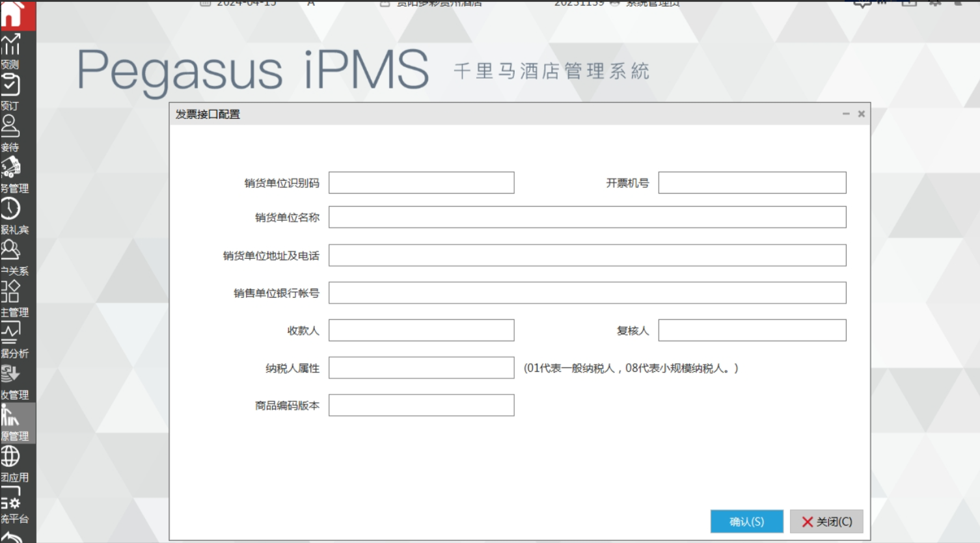
Task: Click the 销售单位银行帐号 input field
Action: click(587, 293)
